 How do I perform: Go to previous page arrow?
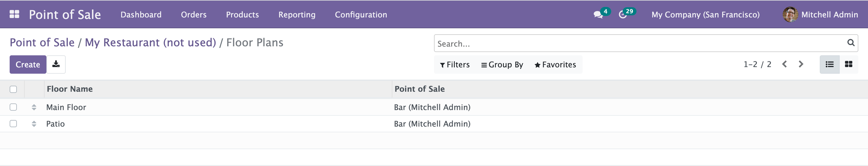785,64
